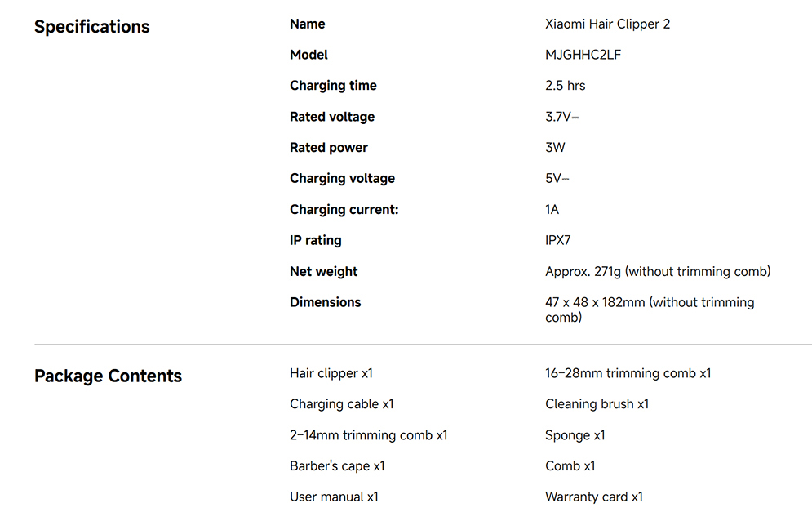Click the Cleaning brush x1 item

tap(597, 404)
